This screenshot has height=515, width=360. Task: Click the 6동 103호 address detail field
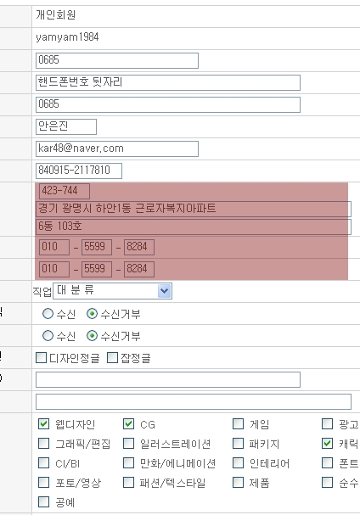click(193, 227)
